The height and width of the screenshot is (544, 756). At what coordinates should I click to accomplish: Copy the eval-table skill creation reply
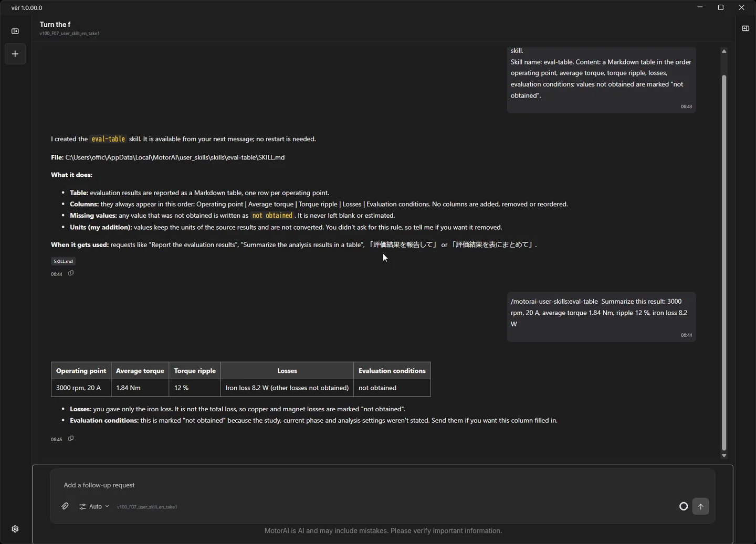(71, 273)
